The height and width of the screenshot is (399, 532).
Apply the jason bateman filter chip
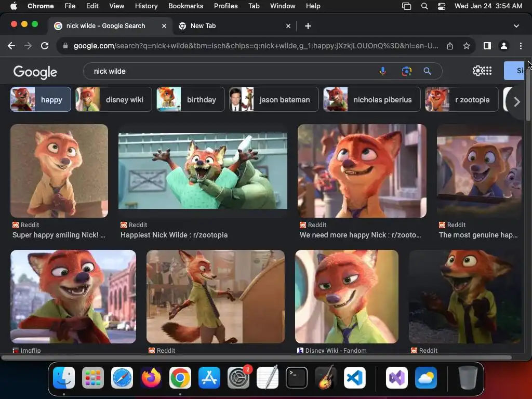click(274, 99)
